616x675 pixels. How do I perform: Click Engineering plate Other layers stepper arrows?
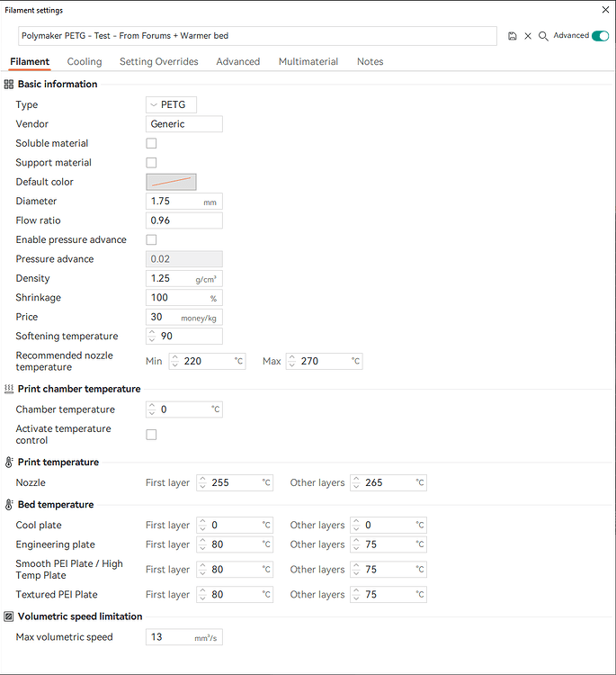coord(356,544)
